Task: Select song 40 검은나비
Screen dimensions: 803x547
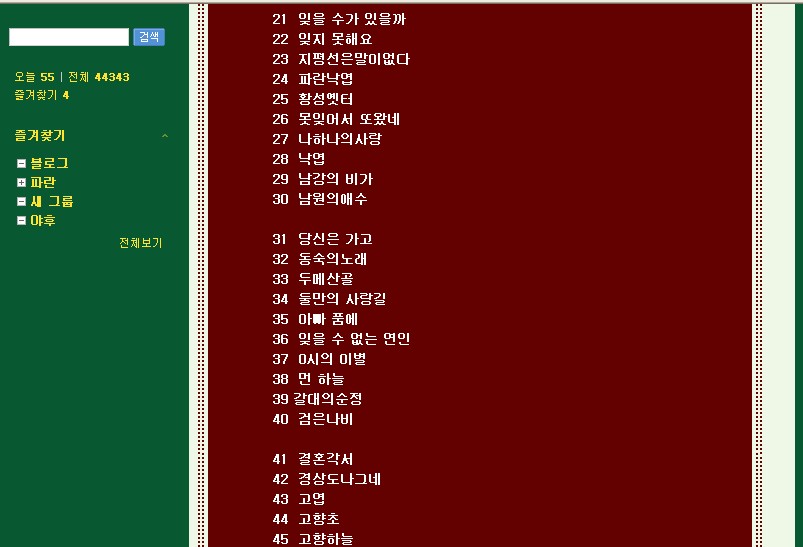Action: click(x=312, y=418)
